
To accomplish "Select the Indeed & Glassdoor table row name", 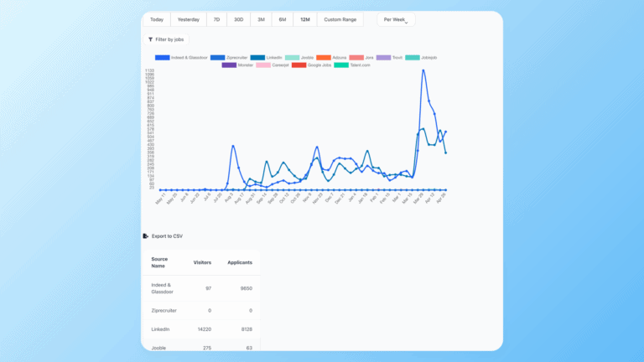I will (162, 288).
